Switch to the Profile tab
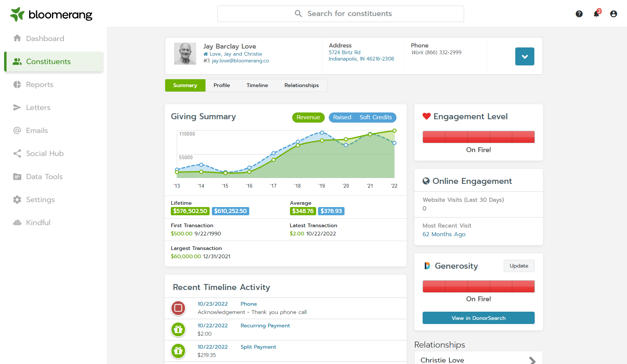The height and width of the screenshot is (364, 627). click(x=222, y=85)
